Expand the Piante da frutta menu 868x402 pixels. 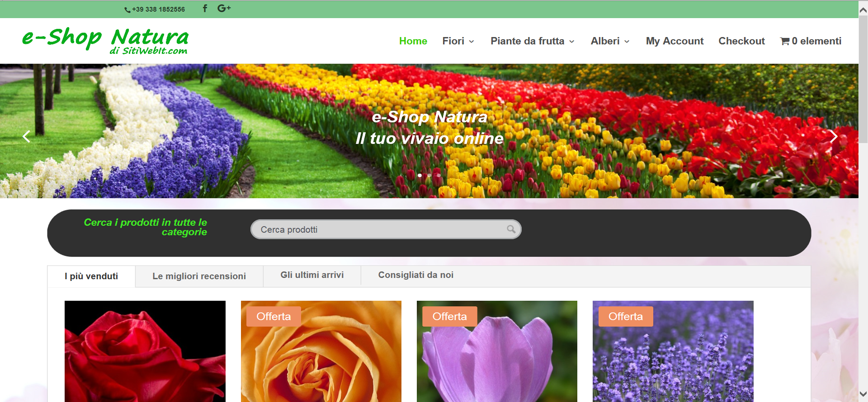tap(532, 41)
